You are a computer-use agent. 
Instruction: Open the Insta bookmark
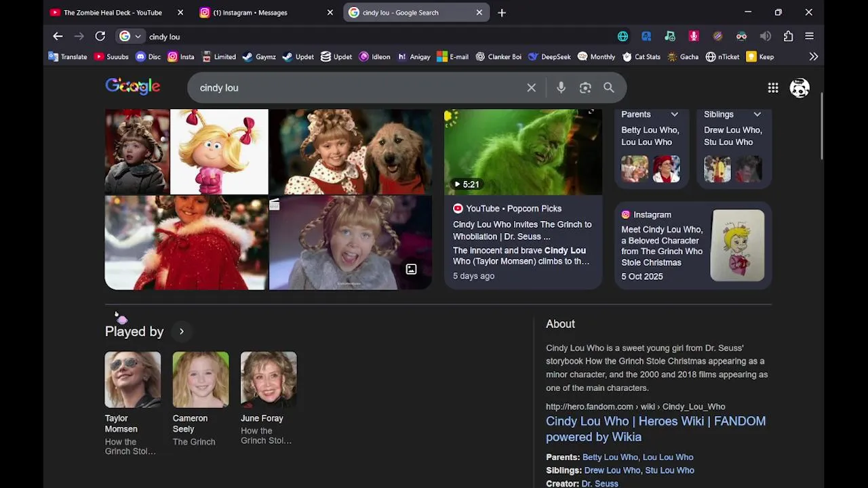[x=181, y=57]
